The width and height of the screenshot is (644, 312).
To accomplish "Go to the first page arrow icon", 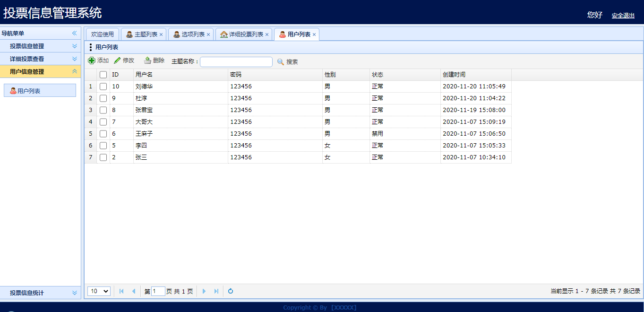I will tap(121, 291).
